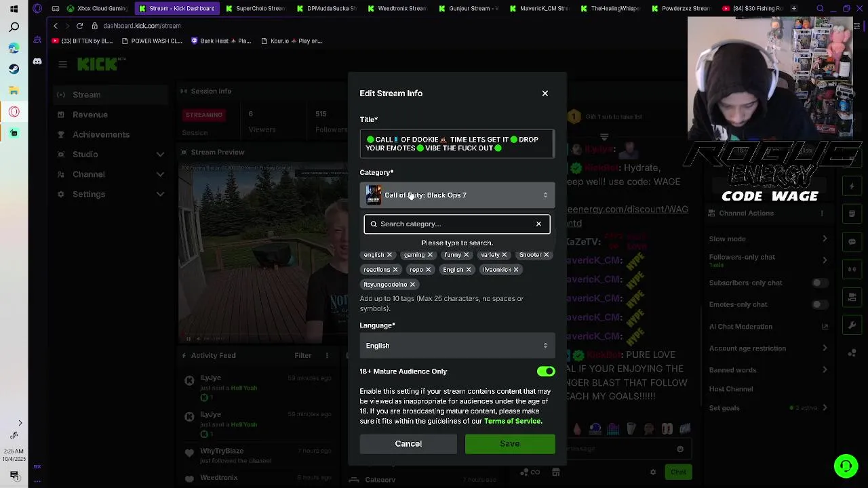Open the green support headset chat button
Image resolution: width=868 pixels, height=488 pixels.
(x=846, y=466)
